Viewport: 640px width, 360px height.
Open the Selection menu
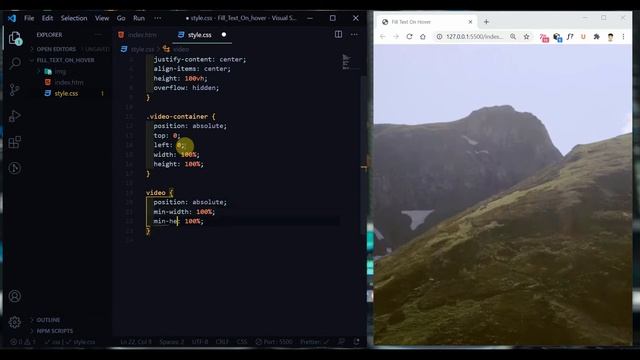pyautogui.click(x=74, y=18)
